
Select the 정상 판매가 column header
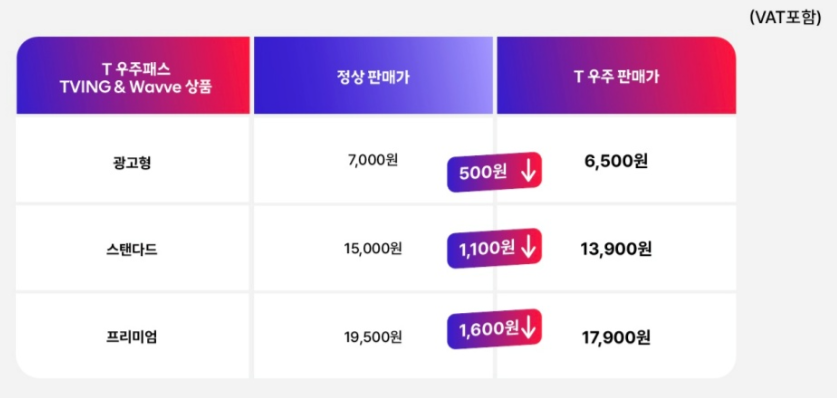(373, 75)
